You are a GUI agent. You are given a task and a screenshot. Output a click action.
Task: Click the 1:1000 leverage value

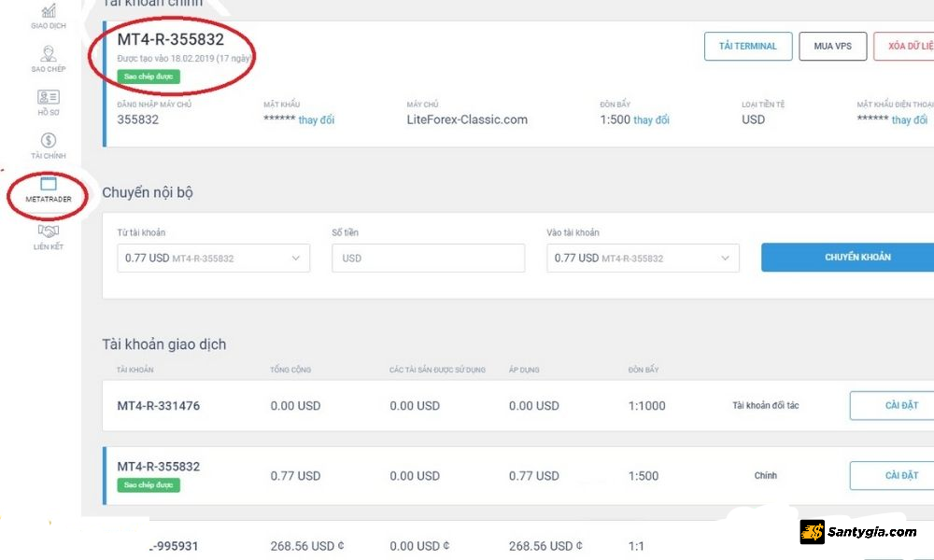(x=646, y=406)
